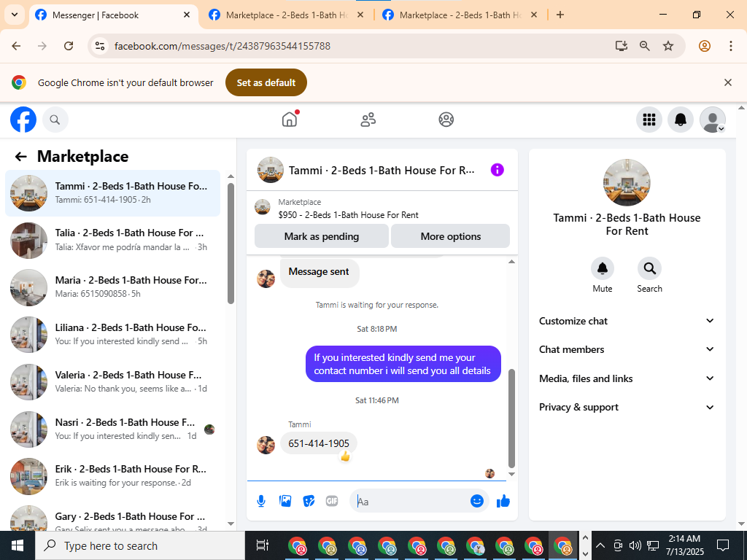Click More options button
This screenshot has height=560, width=747.
coord(450,236)
